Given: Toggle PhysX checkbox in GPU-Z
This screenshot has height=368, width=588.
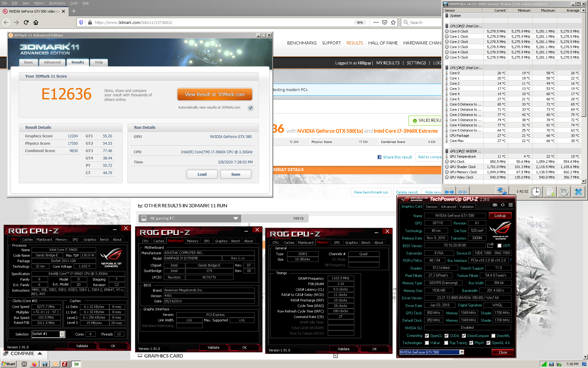Looking at the screenshot, I should point(471,343).
